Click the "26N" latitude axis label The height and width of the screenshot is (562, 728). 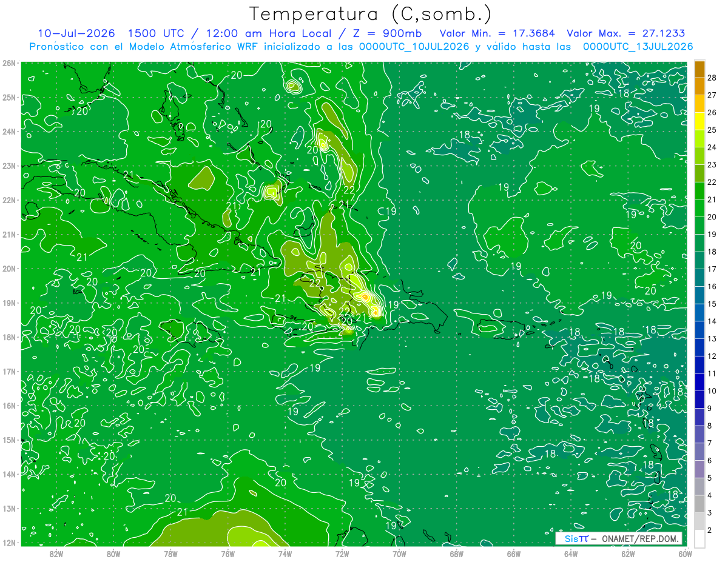coord(9,63)
